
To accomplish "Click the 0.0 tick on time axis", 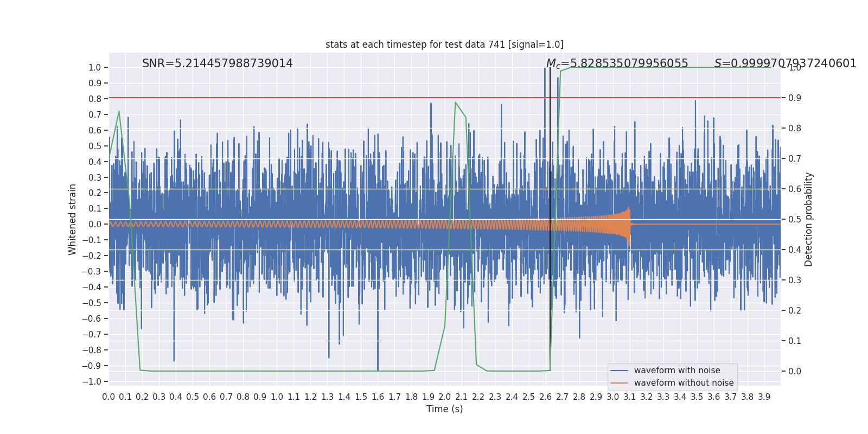I will 108,397.
